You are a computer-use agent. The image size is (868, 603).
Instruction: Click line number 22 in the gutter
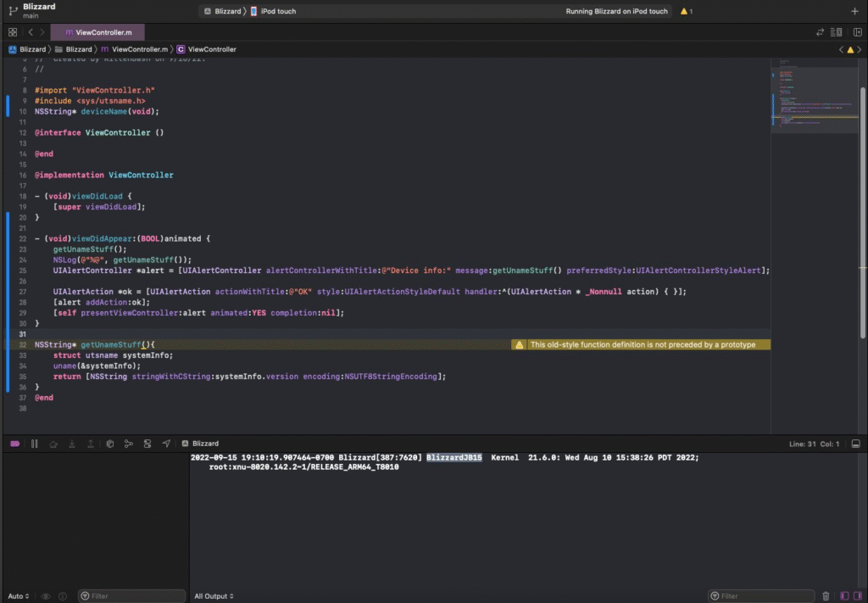coord(23,238)
